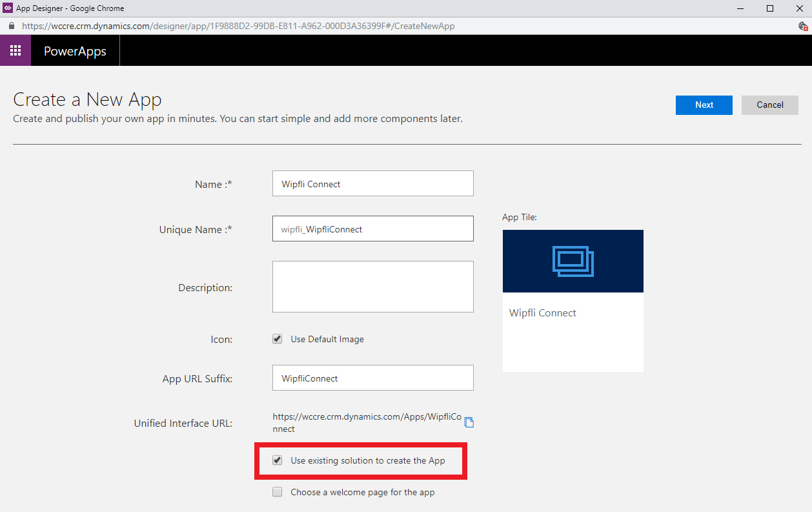
Task: Select the browser address bar URL
Action: coord(239,26)
